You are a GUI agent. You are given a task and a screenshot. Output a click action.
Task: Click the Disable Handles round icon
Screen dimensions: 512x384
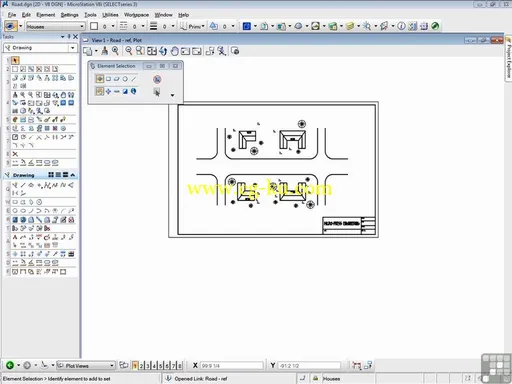(157, 79)
